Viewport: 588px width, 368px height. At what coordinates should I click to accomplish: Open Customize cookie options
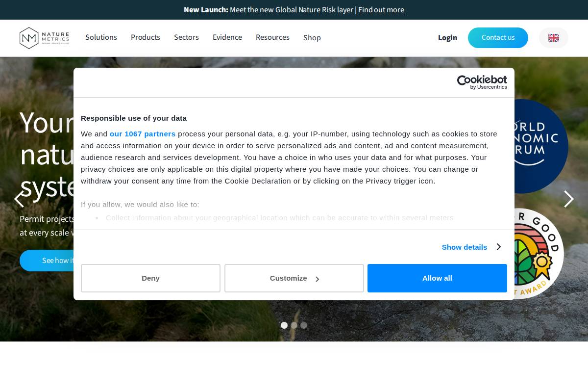[294, 278]
